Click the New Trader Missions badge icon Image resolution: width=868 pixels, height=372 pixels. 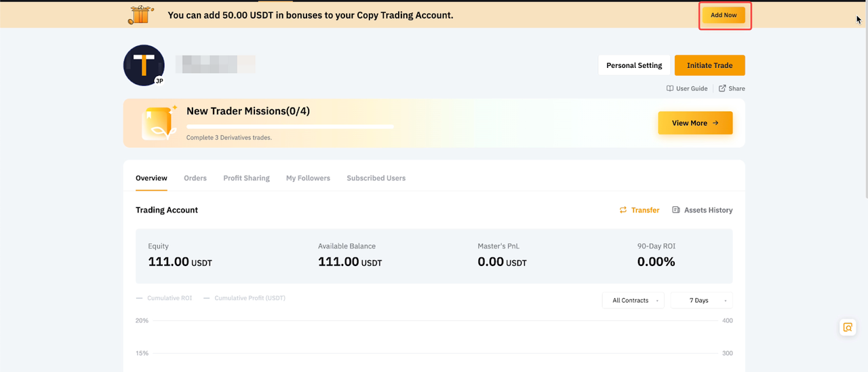[x=159, y=123]
